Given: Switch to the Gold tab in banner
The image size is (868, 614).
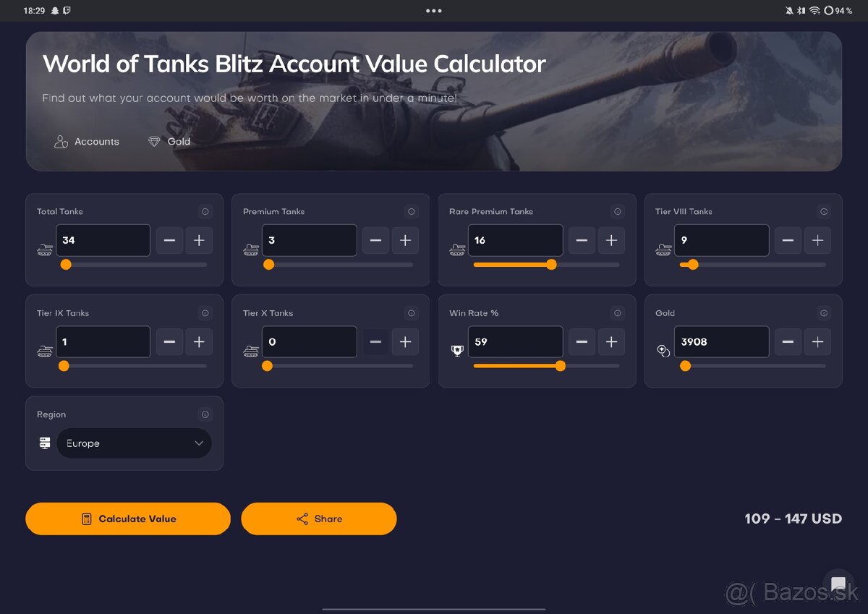Looking at the screenshot, I should (x=169, y=142).
